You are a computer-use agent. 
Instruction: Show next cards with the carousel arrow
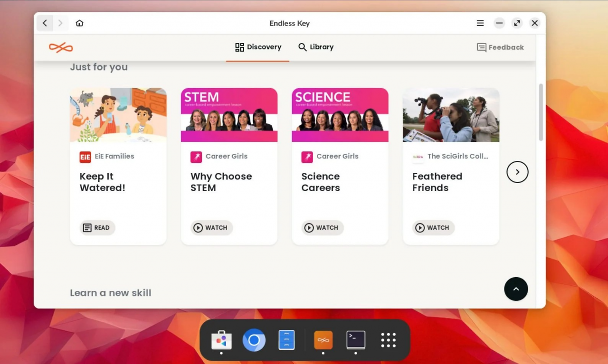pyautogui.click(x=517, y=172)
